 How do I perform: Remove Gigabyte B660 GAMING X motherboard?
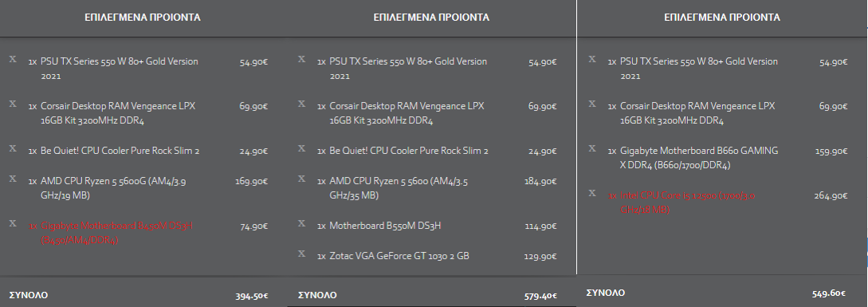(x=592, y=148)
